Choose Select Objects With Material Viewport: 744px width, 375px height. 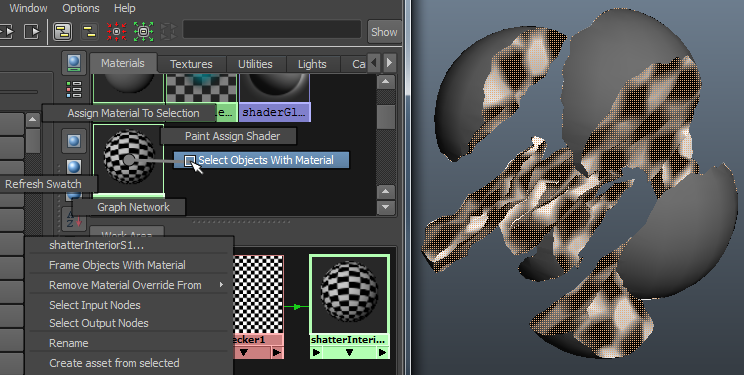click(x=262, y=160)
